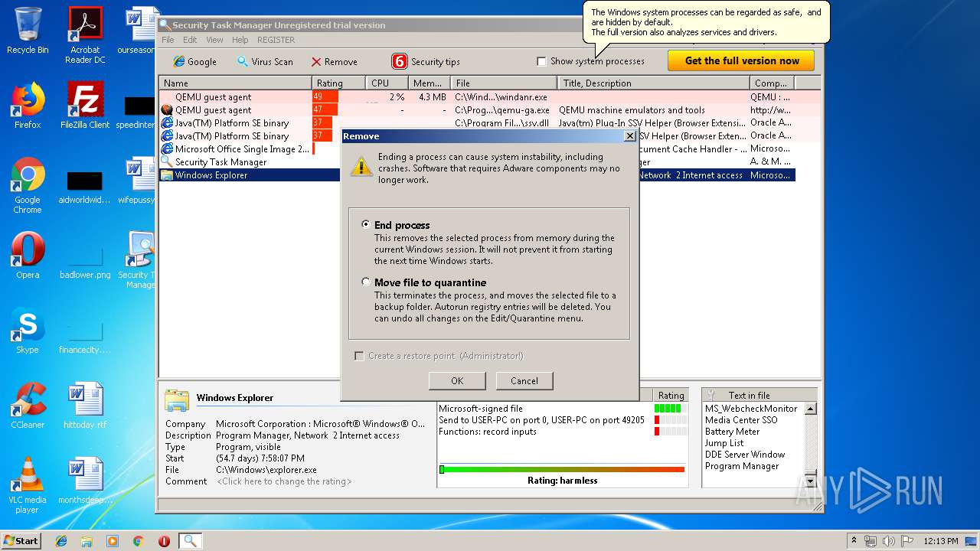Image resolution: width=980 pixels, height=551 pixels.
Task: Click the Windows Start button
Action: coord(21,540)
